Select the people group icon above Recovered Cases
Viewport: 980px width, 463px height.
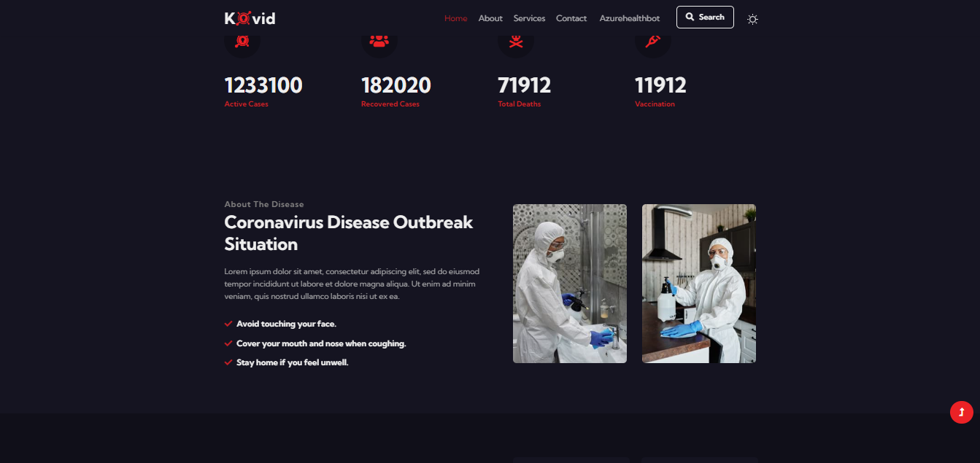click(379, 40)
